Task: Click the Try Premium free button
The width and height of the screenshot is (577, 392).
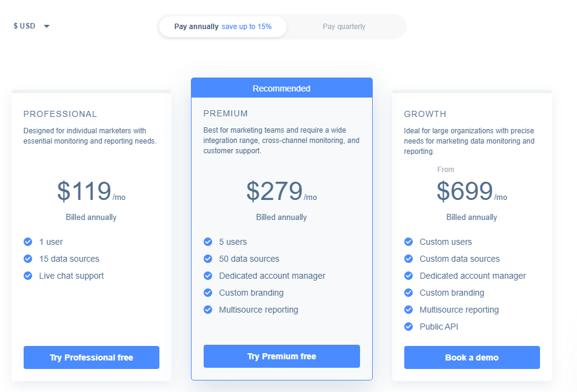Action: pos(281,356)
